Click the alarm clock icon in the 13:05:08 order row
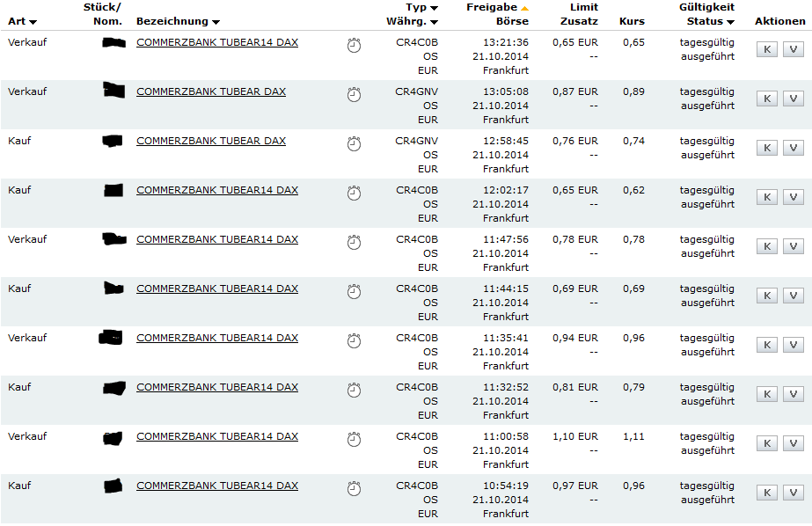This screenshot has height=526, width=812. 354,95
